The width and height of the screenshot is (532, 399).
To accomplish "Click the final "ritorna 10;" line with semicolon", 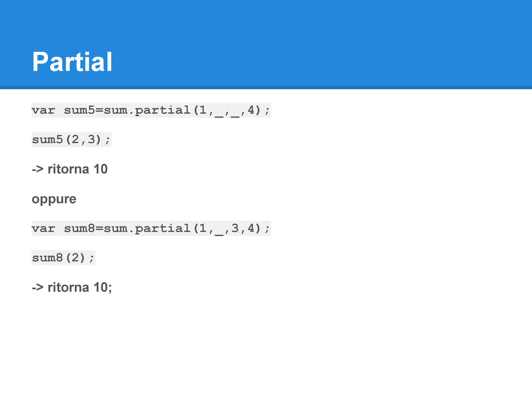I will (x=72, y=287).
